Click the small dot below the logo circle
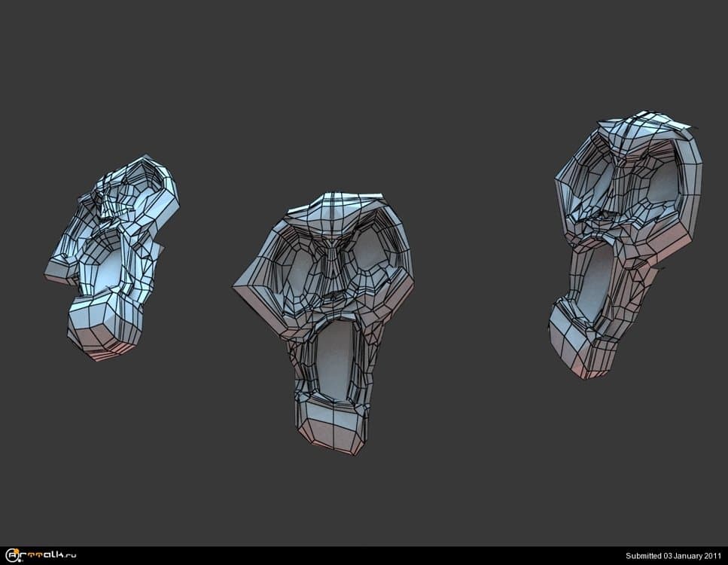The image size is (728, 565). (x=20, y=560)
